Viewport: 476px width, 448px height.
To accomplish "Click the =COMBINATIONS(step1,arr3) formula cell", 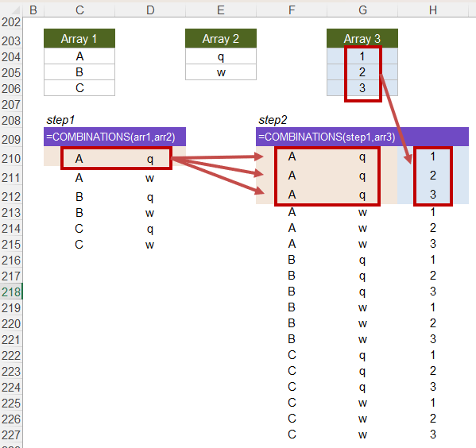I will (x=362, y=137).
